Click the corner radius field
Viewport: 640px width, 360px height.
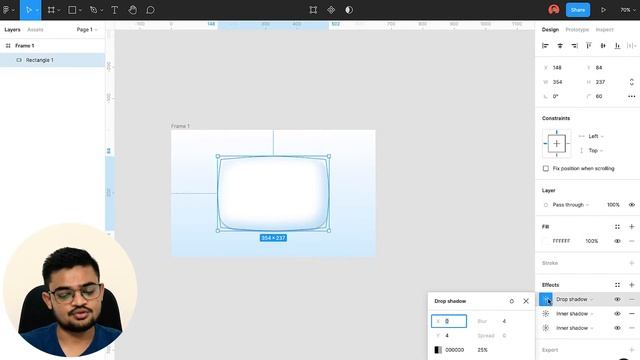[x=604, y=96]
